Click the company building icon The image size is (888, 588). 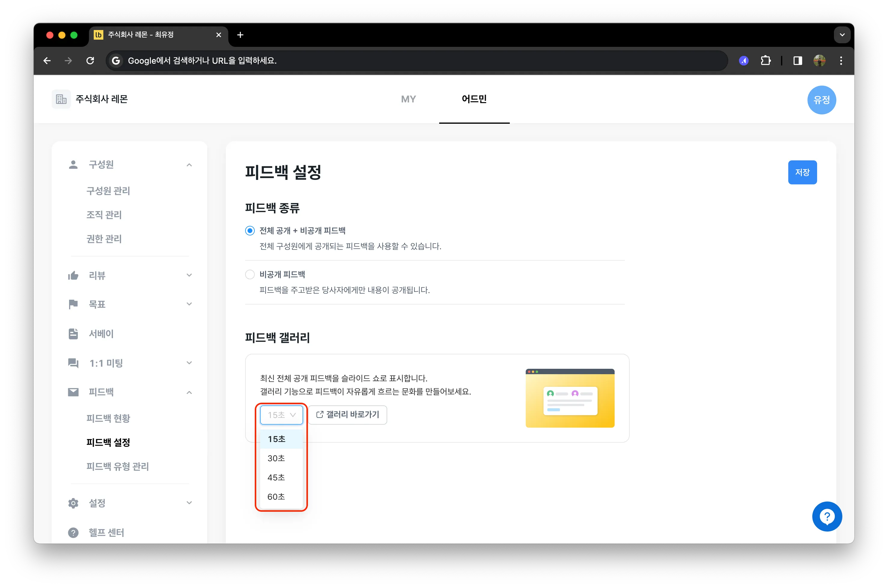[61, 99]
